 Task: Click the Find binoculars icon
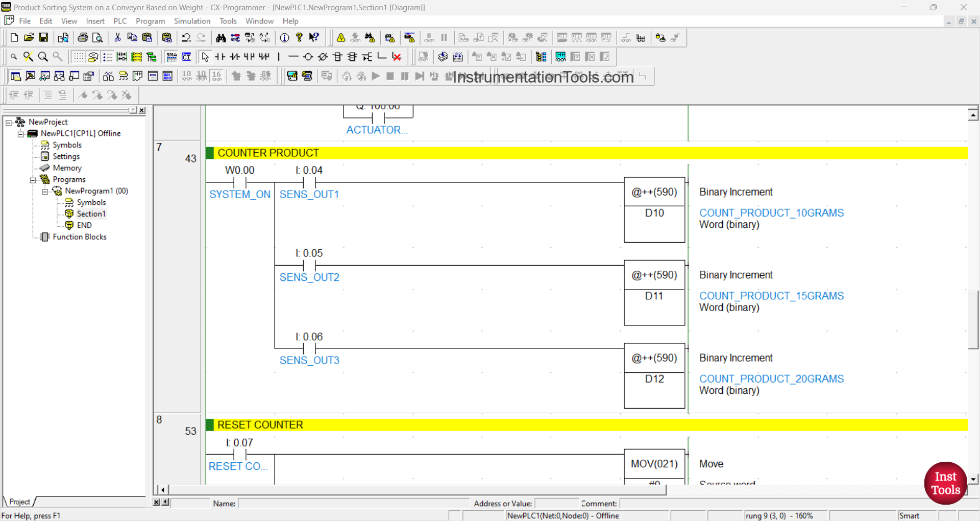point(220,38)
